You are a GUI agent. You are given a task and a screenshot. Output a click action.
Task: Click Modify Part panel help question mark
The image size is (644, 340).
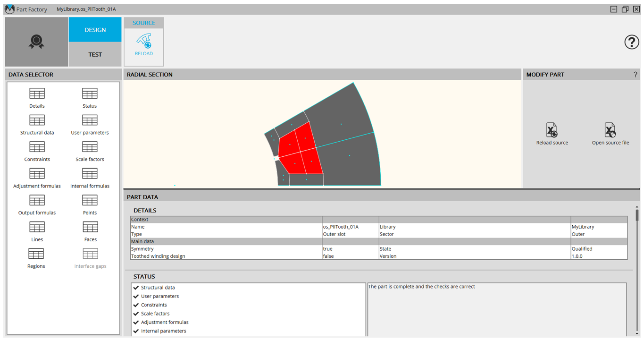[635, 75]
